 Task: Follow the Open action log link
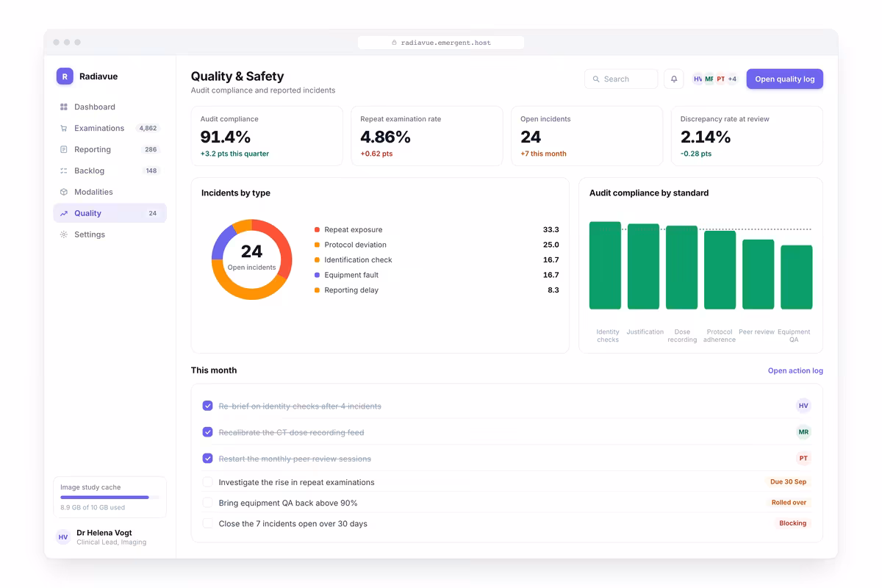pos(795,370)
